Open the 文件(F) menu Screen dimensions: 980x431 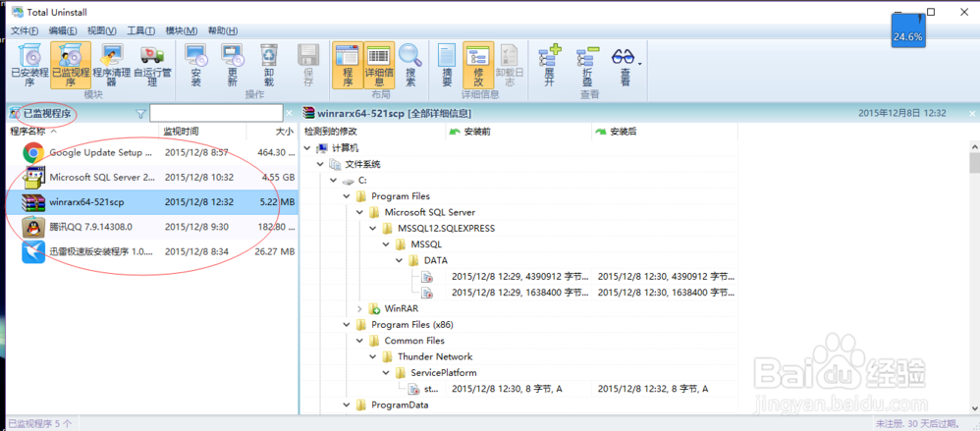(x=25, y=30)
